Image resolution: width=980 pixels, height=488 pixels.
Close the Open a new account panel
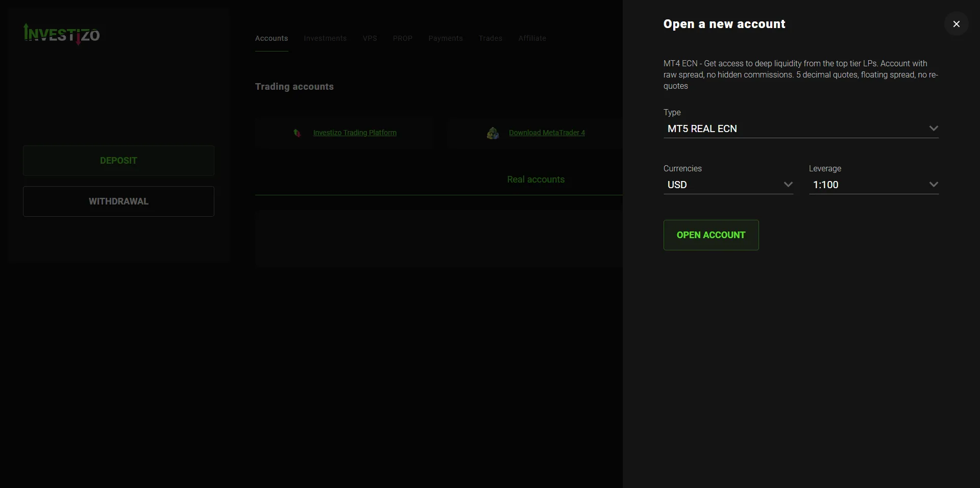tap(956, 24)
